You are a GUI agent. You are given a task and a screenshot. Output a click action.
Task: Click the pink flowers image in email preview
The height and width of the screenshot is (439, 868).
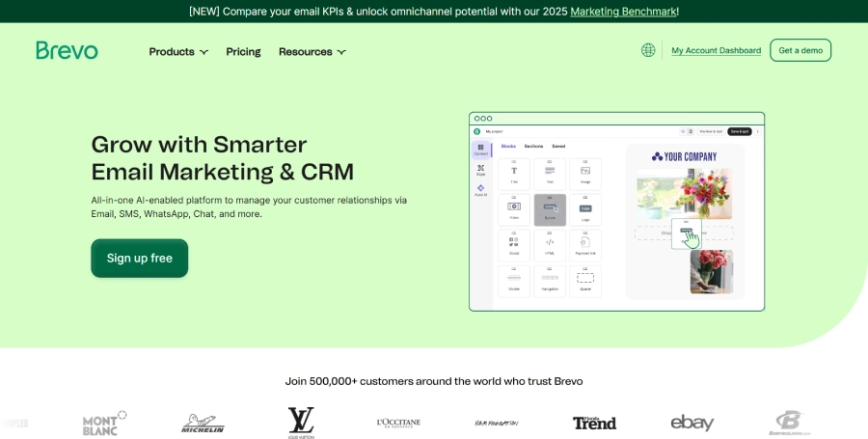(712, 272)
